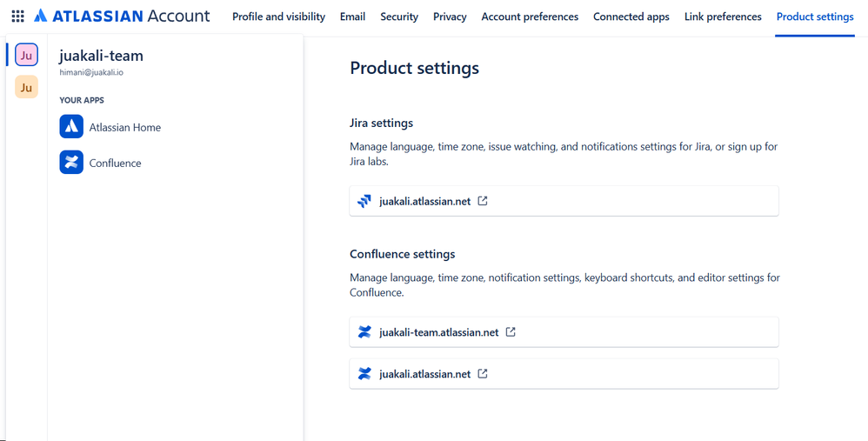Click the Product settings page heading
Viewport: 868px width, 441px height.
[x=414, y=68]
